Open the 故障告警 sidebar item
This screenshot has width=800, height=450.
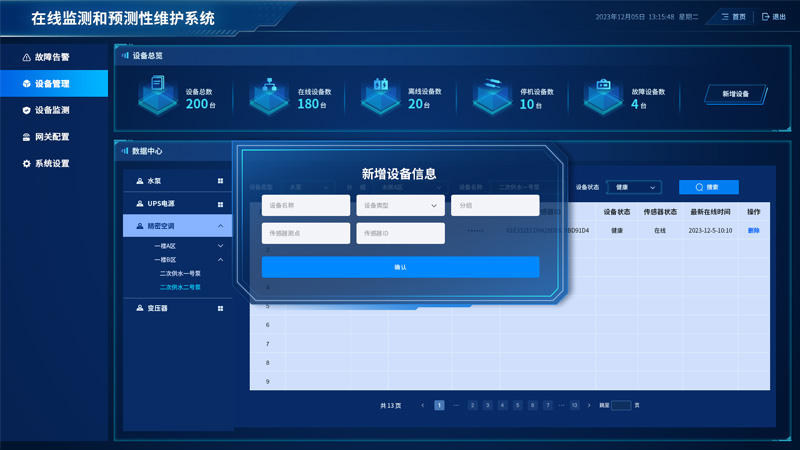(x=52, y=57)
